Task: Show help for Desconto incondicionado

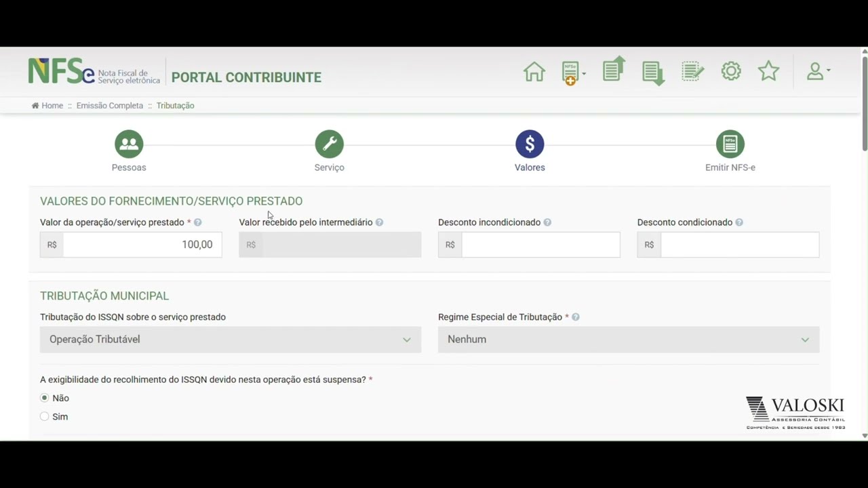Action: click(x=547, y=222)
